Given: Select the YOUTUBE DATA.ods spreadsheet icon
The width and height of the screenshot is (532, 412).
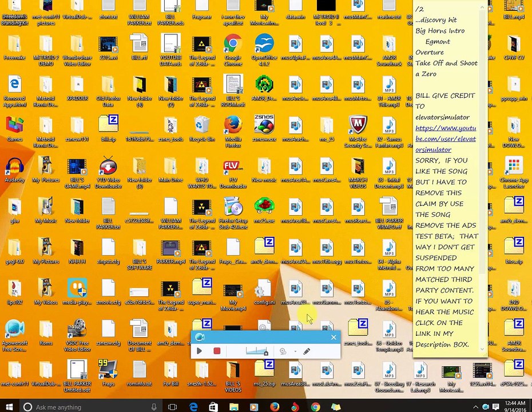Looking at the screenshot, I should coord(170,50).
